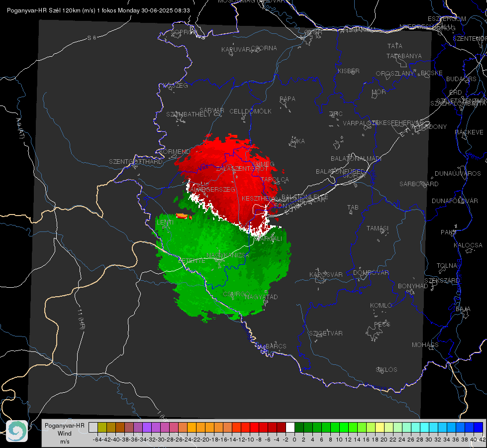The image size is (487, 448).
Task: Click the LENTI city label
Action: [165, 223]
